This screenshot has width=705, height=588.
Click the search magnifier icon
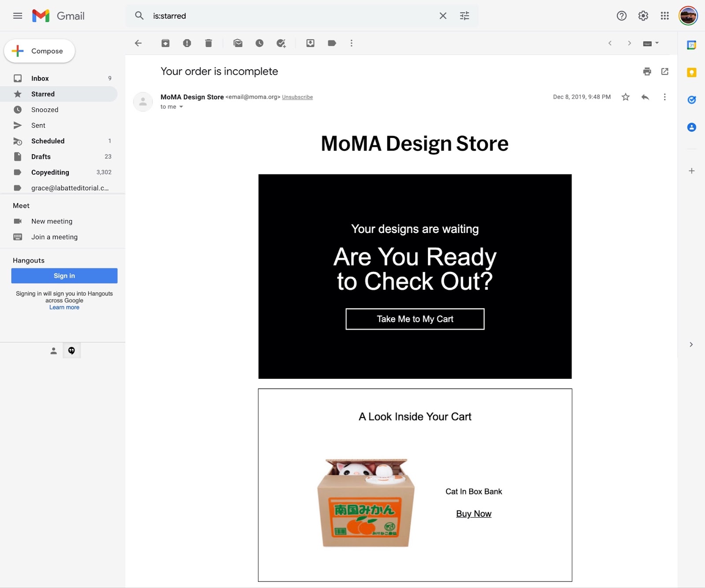(x=139, y=16)
